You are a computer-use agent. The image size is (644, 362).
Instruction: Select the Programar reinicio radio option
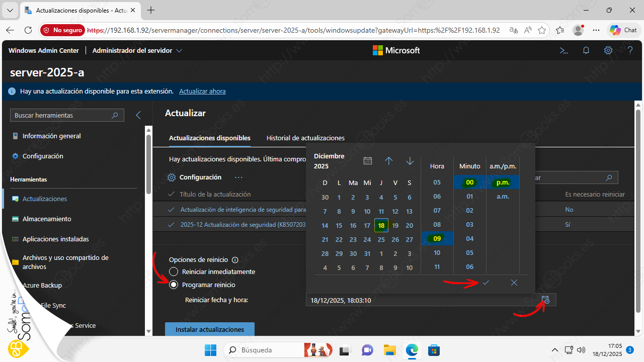[x=174, y=285]
